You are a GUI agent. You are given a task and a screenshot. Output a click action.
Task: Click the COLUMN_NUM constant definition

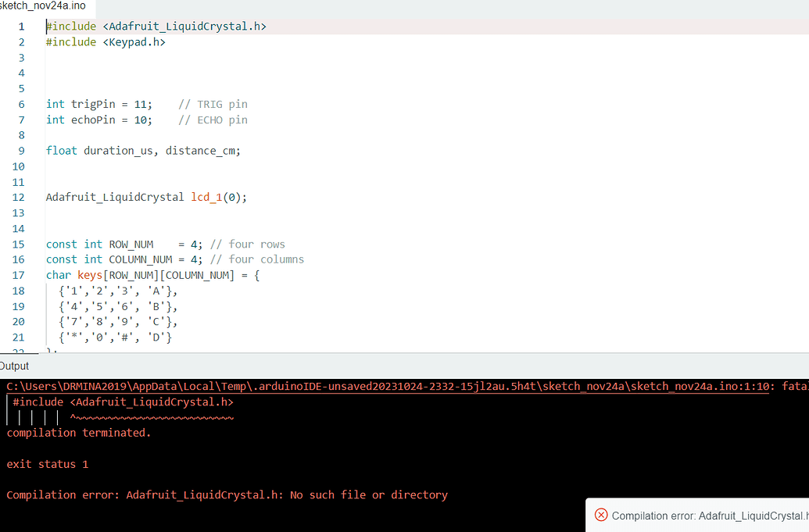142,259
